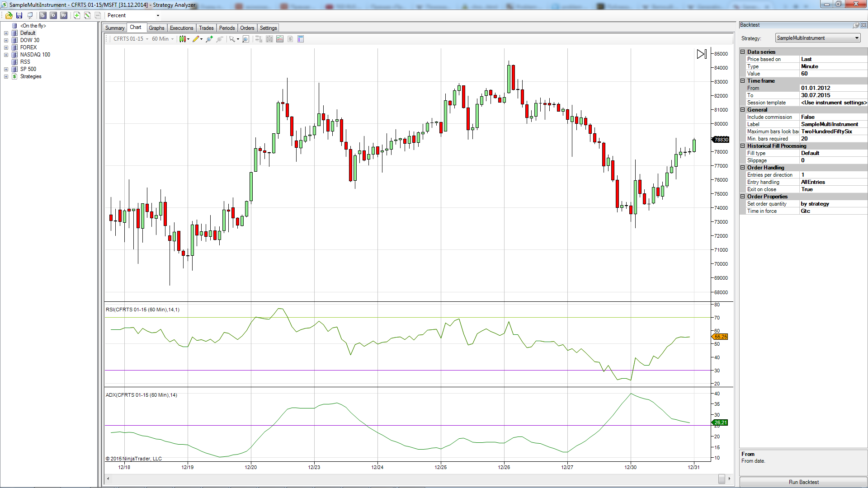Click the open file folder icon
Screen dimensions: 868x488
tap(9, 15)
